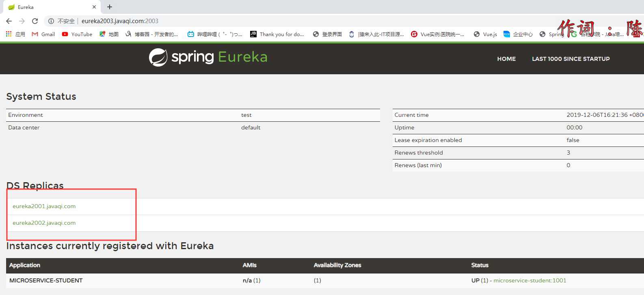Click the Availability Zones column header
This screenshot has height=295, width=644.
coord(337,265)
